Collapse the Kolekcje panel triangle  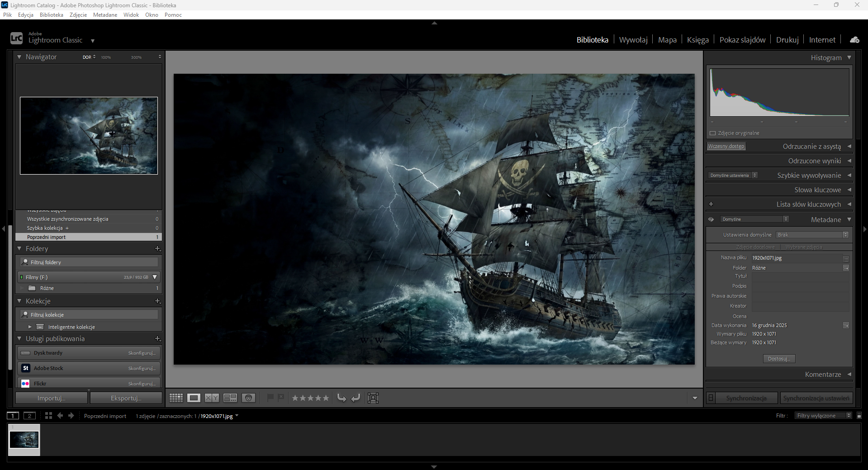(19, 301)
